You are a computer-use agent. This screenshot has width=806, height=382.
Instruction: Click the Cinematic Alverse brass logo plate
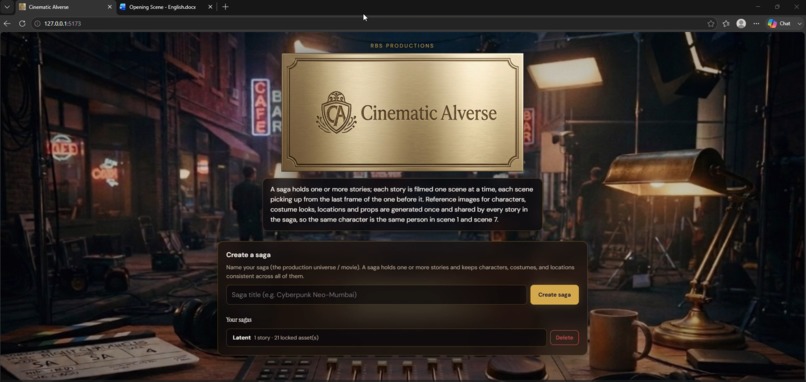pos(402,113)
